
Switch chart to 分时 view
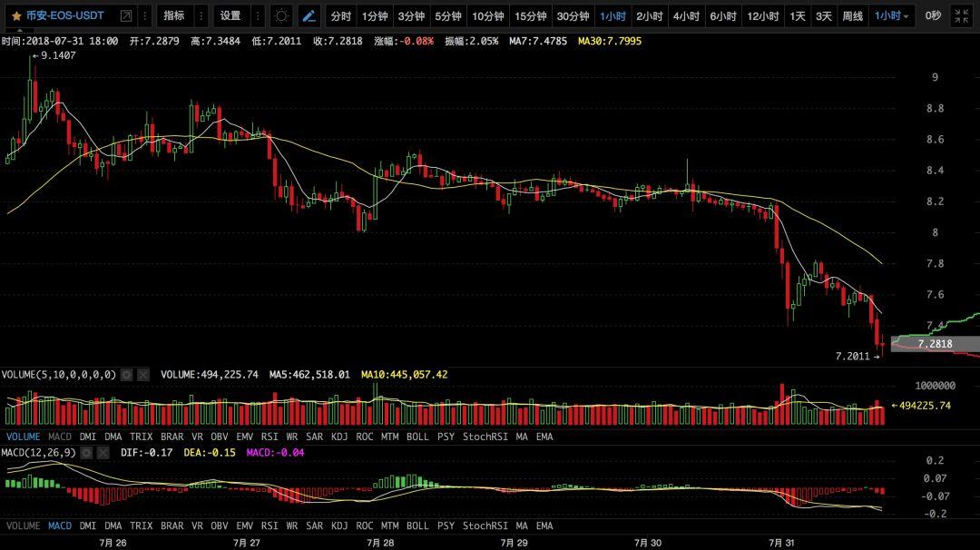[340, 16]
